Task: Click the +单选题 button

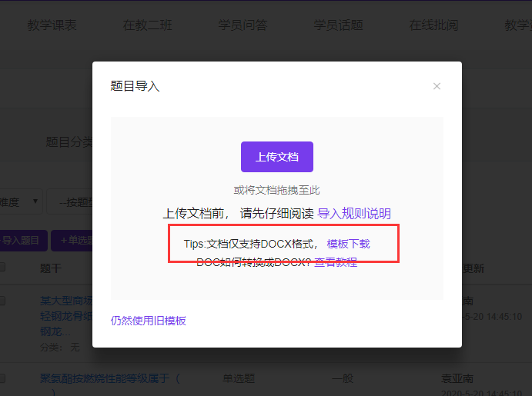Action: (x=72, y=241)
